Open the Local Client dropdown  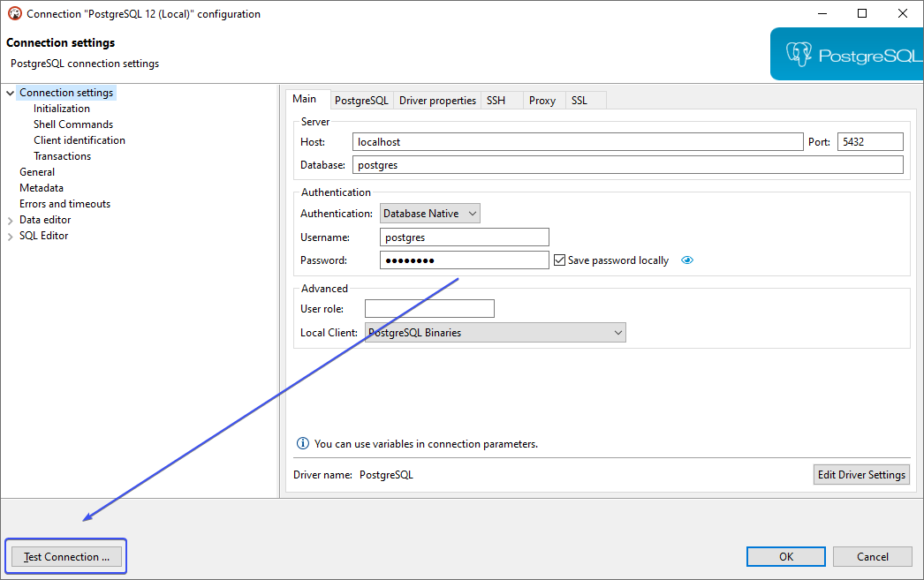pos(617,332)
